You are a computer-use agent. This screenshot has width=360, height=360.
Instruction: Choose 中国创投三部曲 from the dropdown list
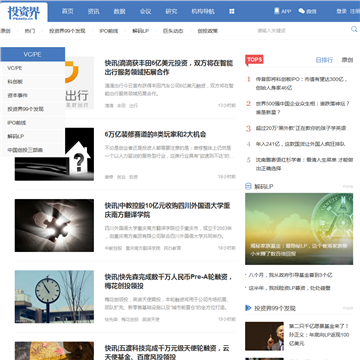click(33, 150)
